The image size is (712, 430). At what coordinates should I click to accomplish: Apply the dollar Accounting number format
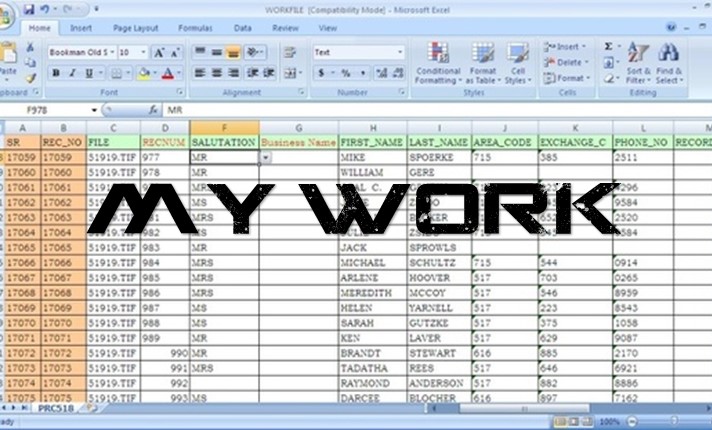(321, 73)
